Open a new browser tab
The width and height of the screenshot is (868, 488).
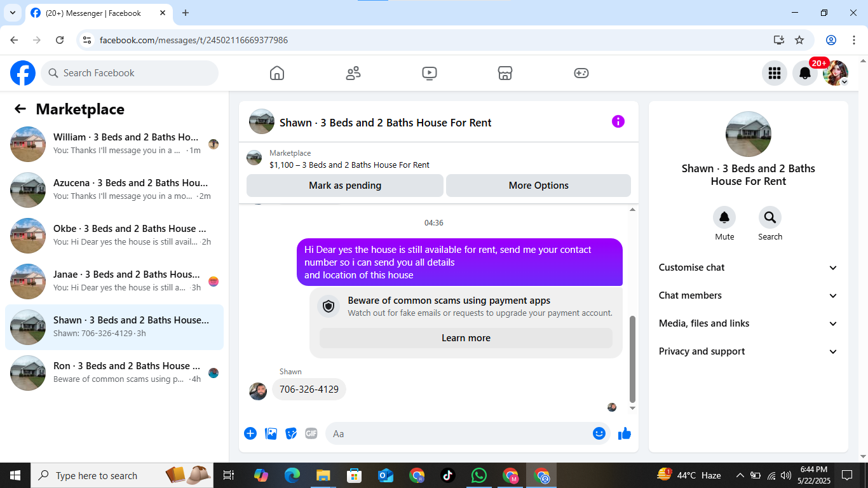[186, 13]
